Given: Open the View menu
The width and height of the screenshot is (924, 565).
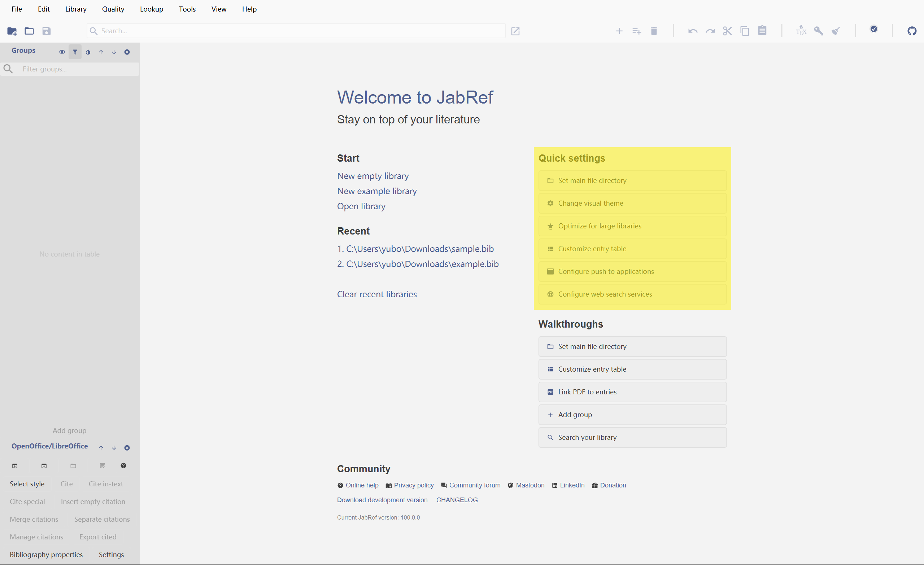Looking at the screenshot, I should pyautogui.click(x=219, y=9).
